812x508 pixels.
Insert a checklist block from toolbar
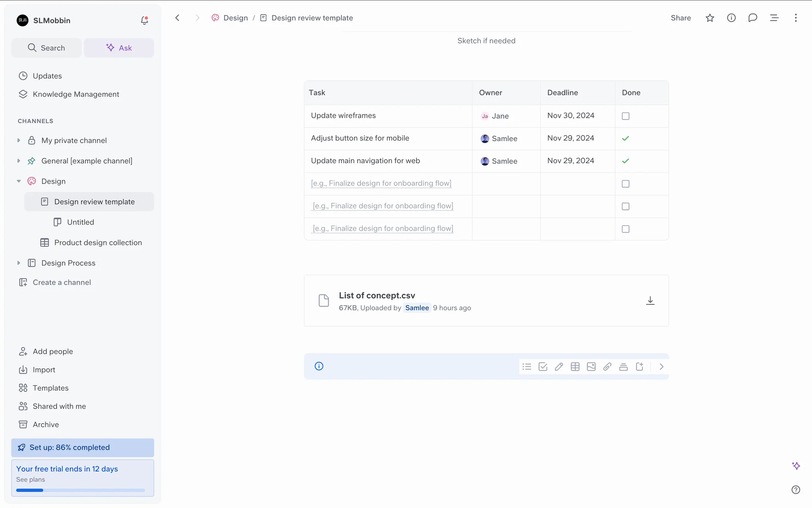click(x=543, y=367)
